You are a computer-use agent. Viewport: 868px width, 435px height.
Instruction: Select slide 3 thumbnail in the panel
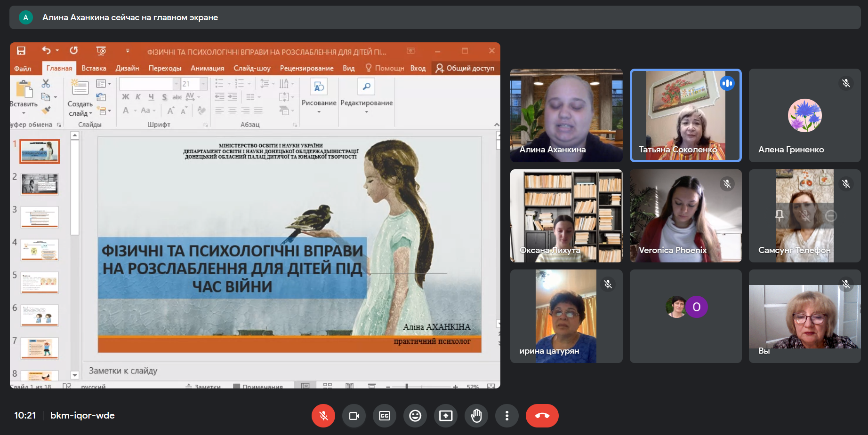tap(40, 217)
